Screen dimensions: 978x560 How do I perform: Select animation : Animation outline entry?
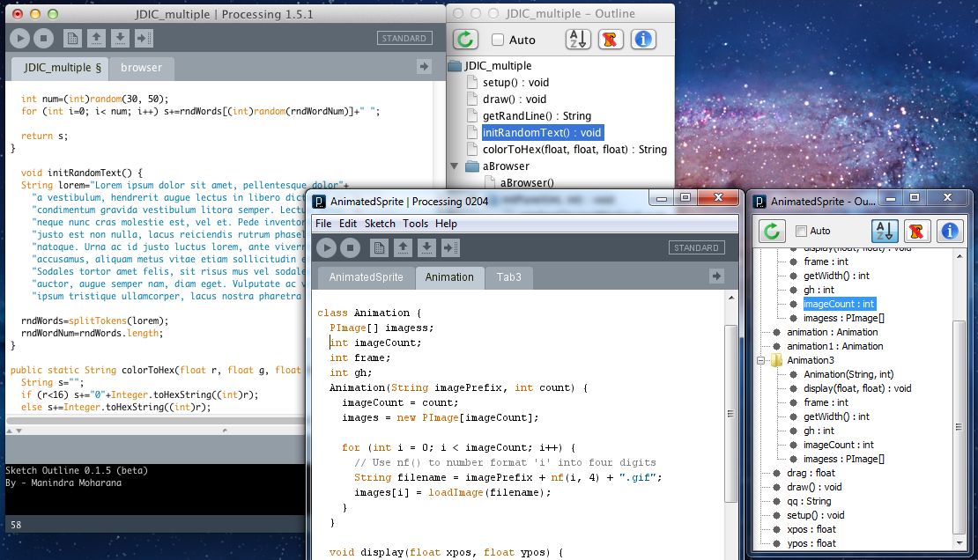[x=832, y=332]
